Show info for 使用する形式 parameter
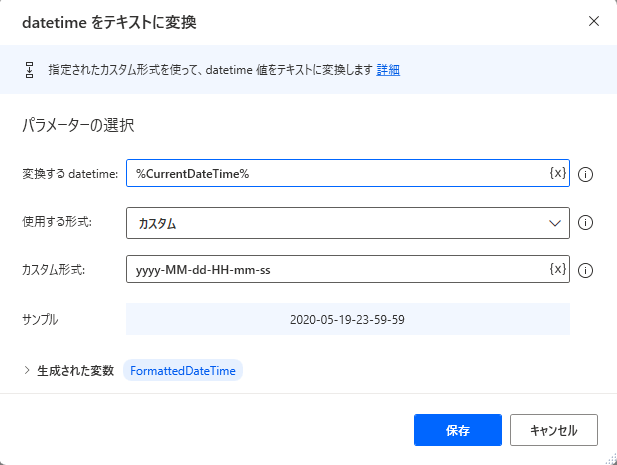This screenshot has width=617, height=465. coord(585,223)
